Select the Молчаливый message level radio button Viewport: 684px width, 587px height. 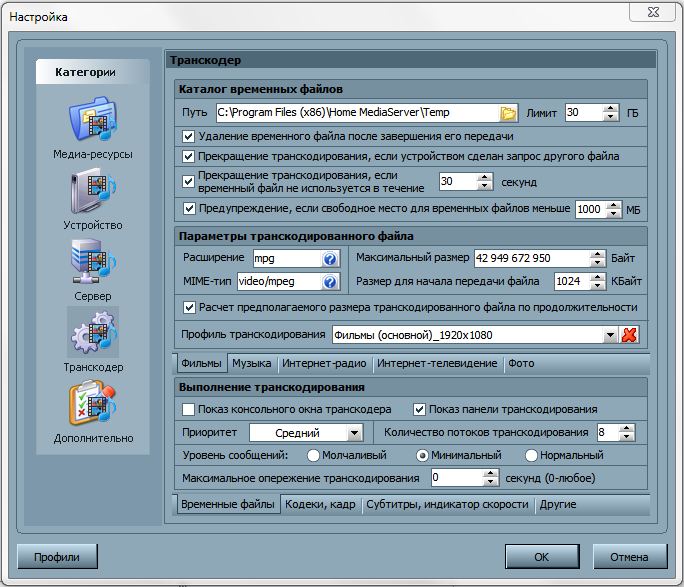(313, 456)
